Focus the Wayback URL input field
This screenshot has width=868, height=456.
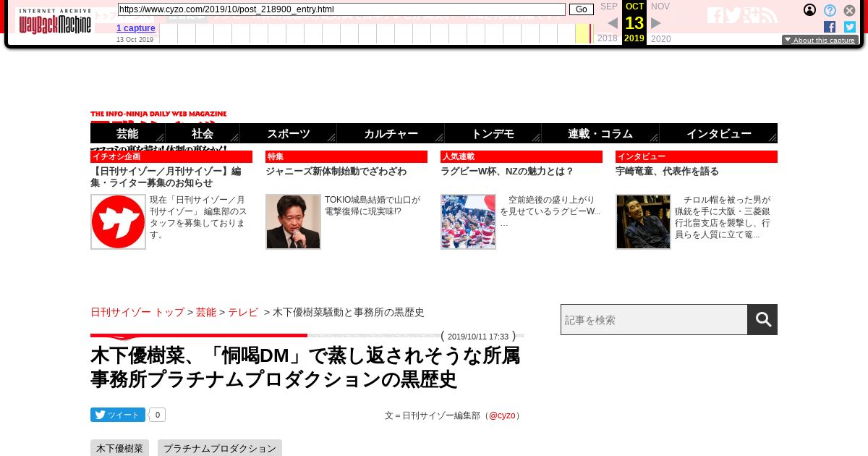pos(341,9)
